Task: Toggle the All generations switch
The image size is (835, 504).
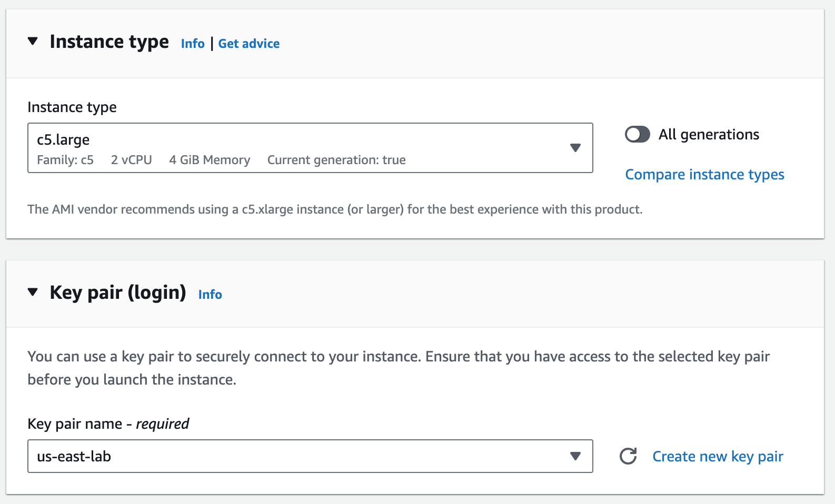Action: click(638, 135)
